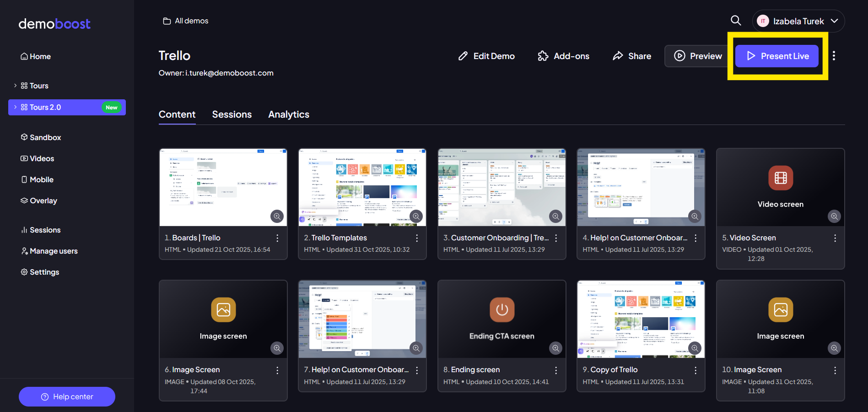Open options menu for 8. Ending screen
The image size is (868, 412).
556,370
